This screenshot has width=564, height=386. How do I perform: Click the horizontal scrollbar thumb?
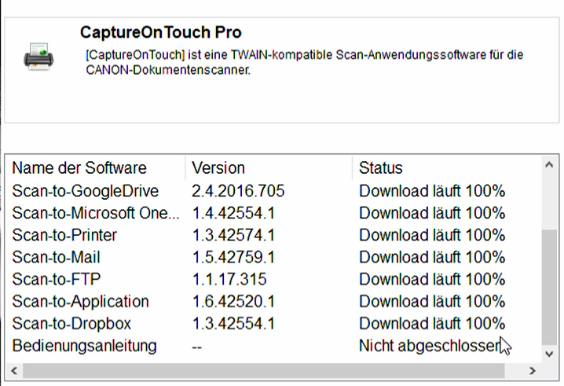264,371
